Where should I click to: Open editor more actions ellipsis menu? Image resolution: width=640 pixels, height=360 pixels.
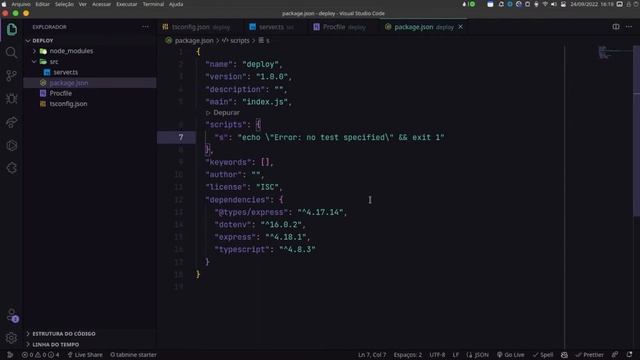629,27
